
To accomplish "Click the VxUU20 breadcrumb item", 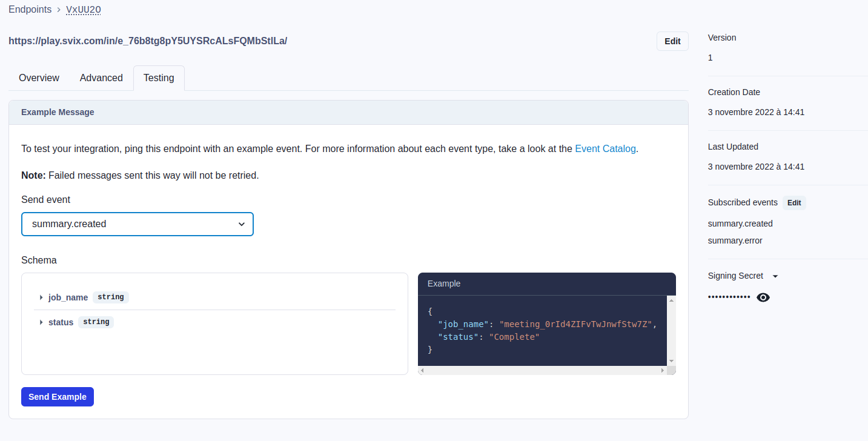I will [x=84, y=10].
